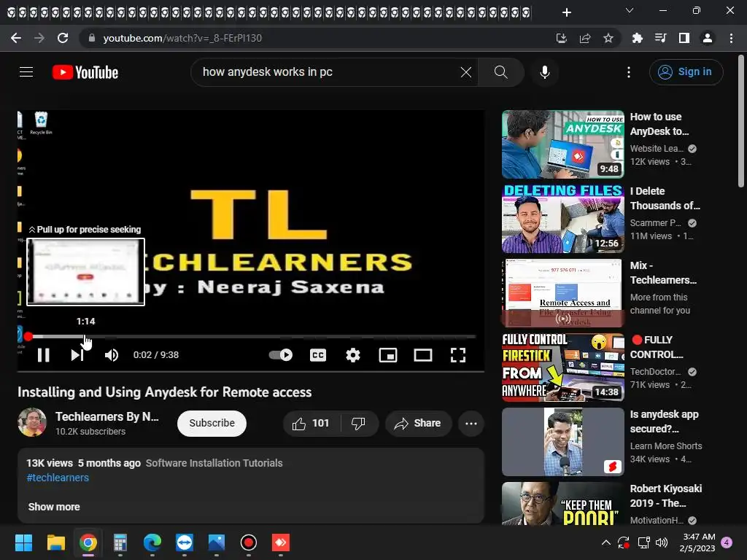Open clock 3:47 AM 2/5/2023 in taskbar
Screen dimensions: 747x560
pyautogui.click(x=699, y=542)
